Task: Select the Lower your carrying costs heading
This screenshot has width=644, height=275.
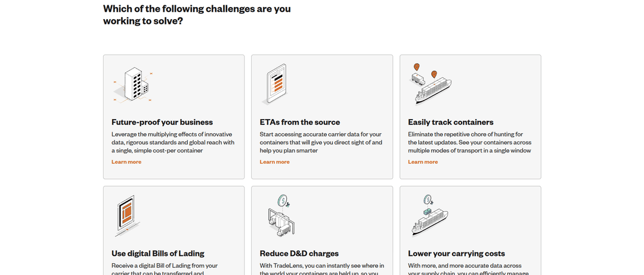Action: pos(456,254)
